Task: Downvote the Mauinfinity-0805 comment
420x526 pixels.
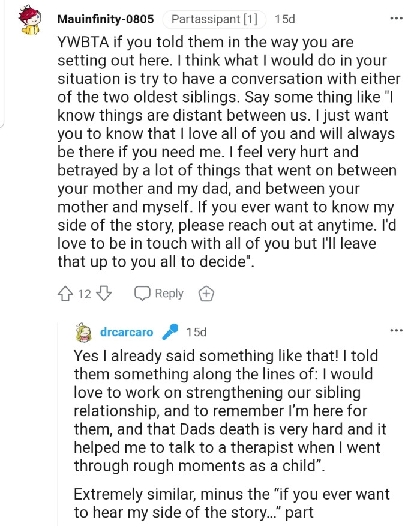Action: 104,294
